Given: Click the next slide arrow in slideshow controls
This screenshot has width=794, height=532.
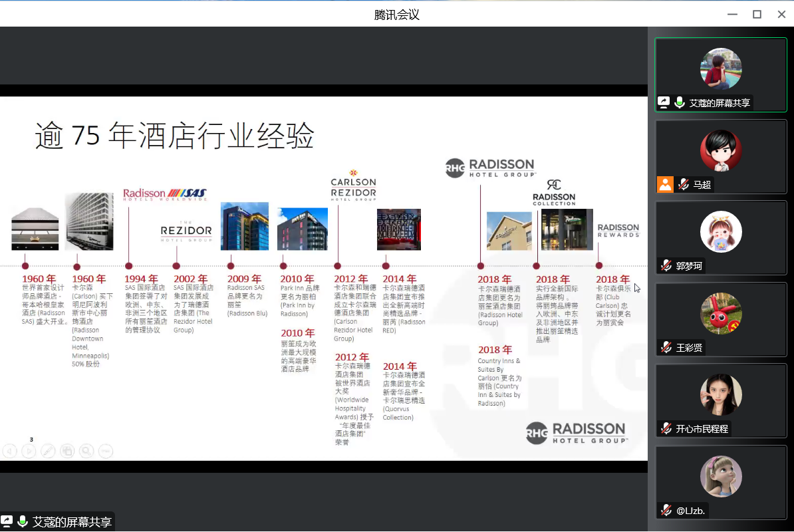Looking at the screenshot, I should point(29,451).
